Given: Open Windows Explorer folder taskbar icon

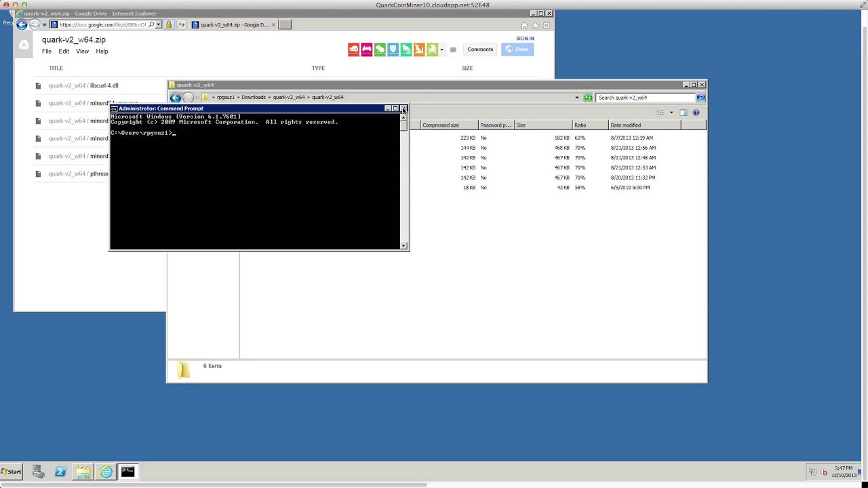Looking at the screenshot, I should (83, 472).
